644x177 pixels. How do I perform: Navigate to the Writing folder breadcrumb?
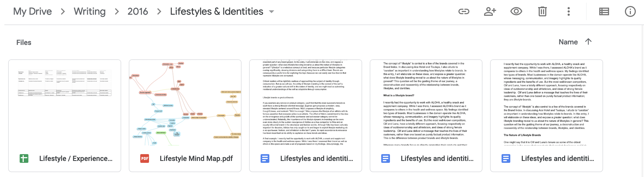coord(90,11)
